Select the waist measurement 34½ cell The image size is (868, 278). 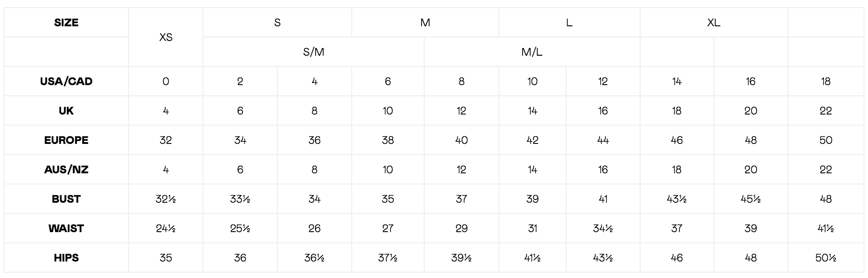(603, 229)
